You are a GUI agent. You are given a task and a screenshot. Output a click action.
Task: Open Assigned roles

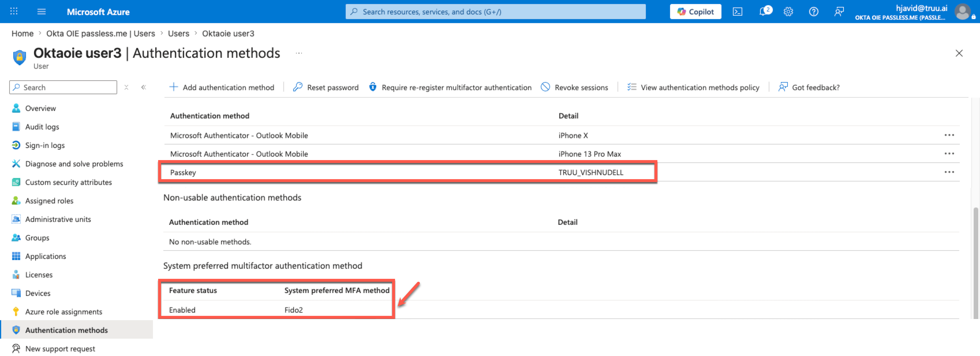tap(49, 201)
